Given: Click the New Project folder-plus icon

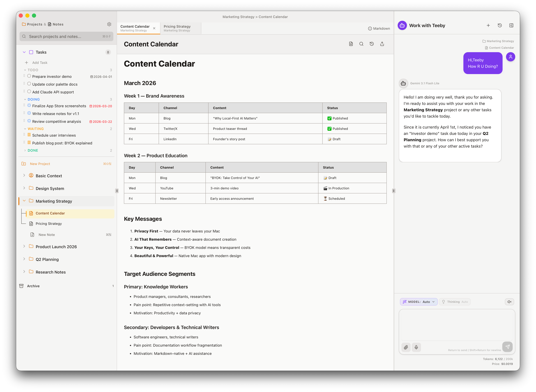Looking at the screenshot, I should [24, 164].
